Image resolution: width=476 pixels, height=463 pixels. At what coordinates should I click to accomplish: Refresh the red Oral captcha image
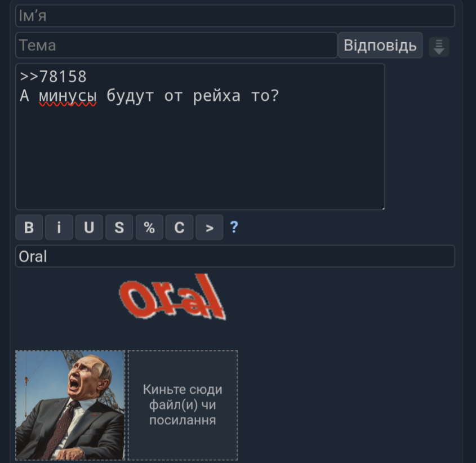172,297
